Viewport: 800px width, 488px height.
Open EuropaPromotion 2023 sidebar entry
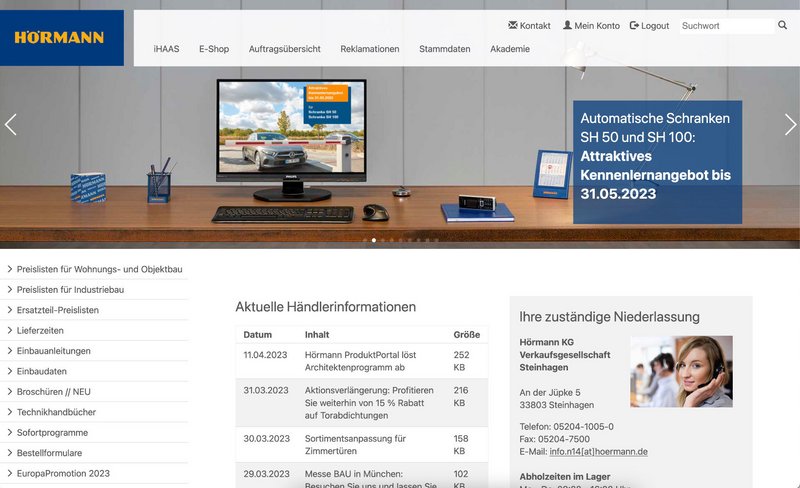95,473
